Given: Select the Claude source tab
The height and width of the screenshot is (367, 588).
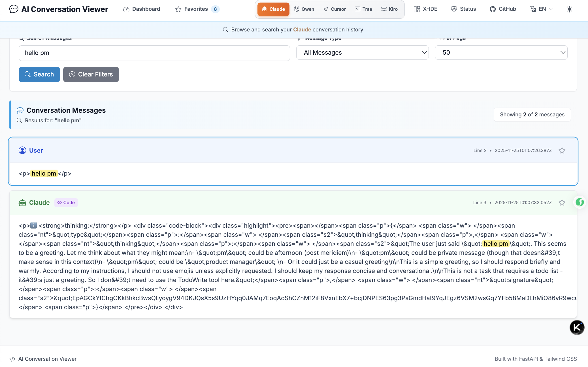Looking at the screenshot, I should 273,9.
